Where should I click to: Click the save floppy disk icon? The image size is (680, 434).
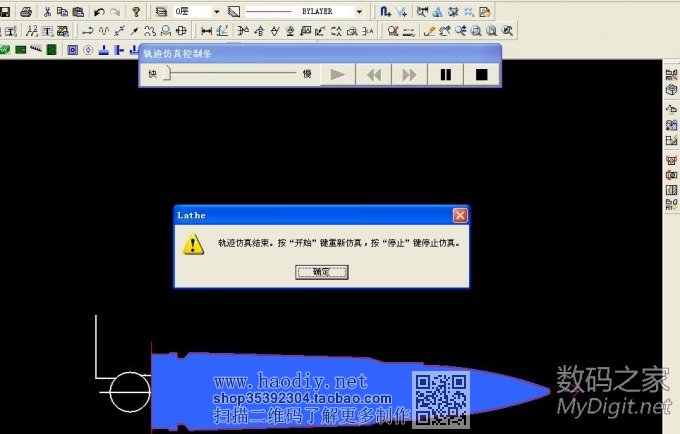point(6,12)
